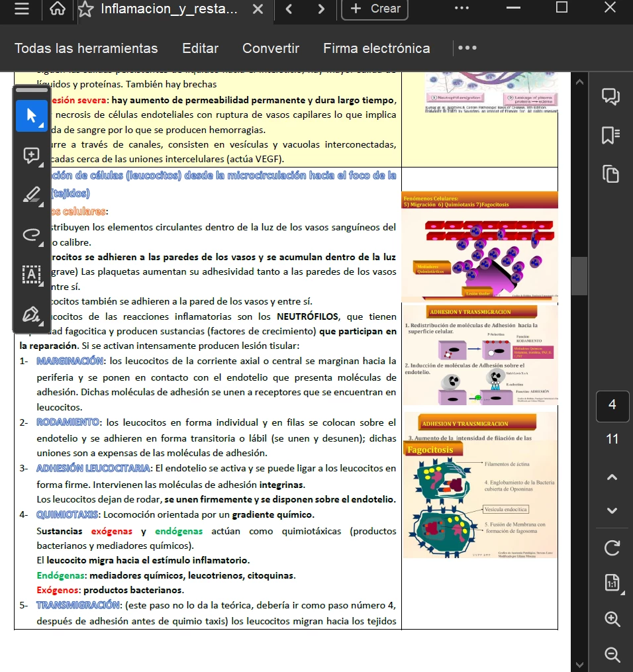Choose the freehand Draw tool
This screenshot has width=633, height=672.
tap(32, 234)
